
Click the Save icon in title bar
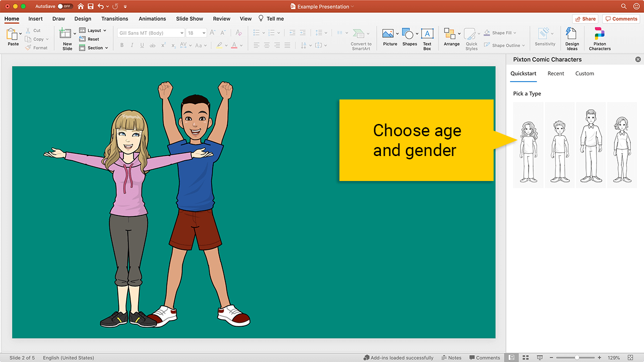(x=91, y=7)
